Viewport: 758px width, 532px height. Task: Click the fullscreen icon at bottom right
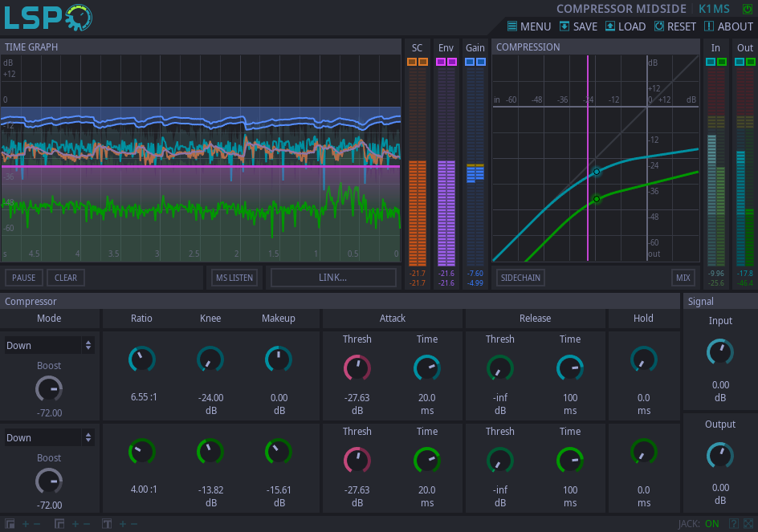748,524
